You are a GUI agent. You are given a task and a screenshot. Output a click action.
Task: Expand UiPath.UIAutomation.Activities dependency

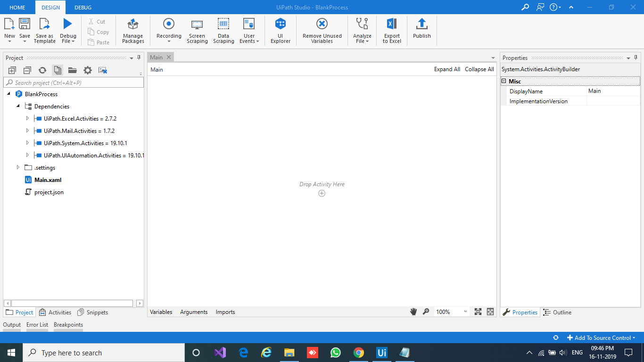27,155
